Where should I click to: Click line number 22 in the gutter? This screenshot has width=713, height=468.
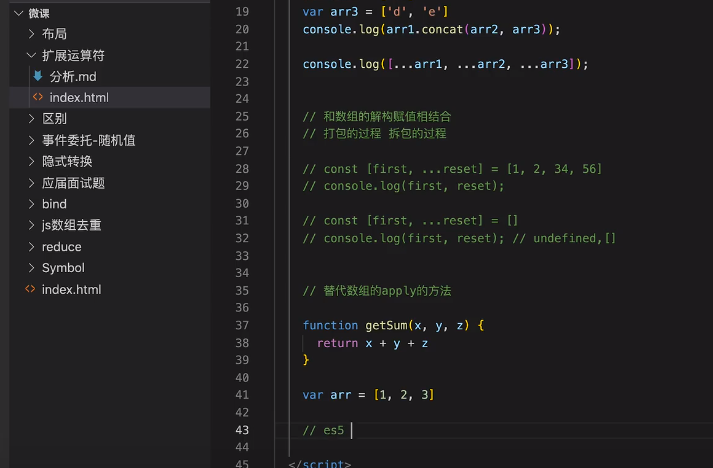pos(242,64)
